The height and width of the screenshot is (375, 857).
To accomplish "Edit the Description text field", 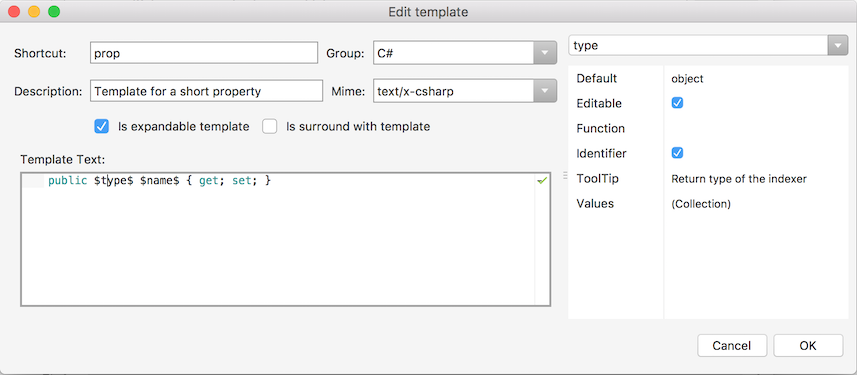I will [206, 91].
